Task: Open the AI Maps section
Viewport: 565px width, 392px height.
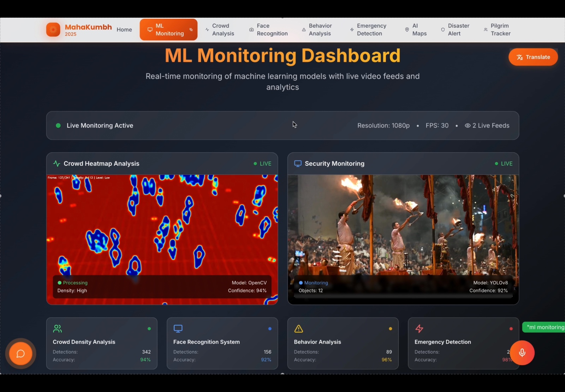Action: coord(416,30)
